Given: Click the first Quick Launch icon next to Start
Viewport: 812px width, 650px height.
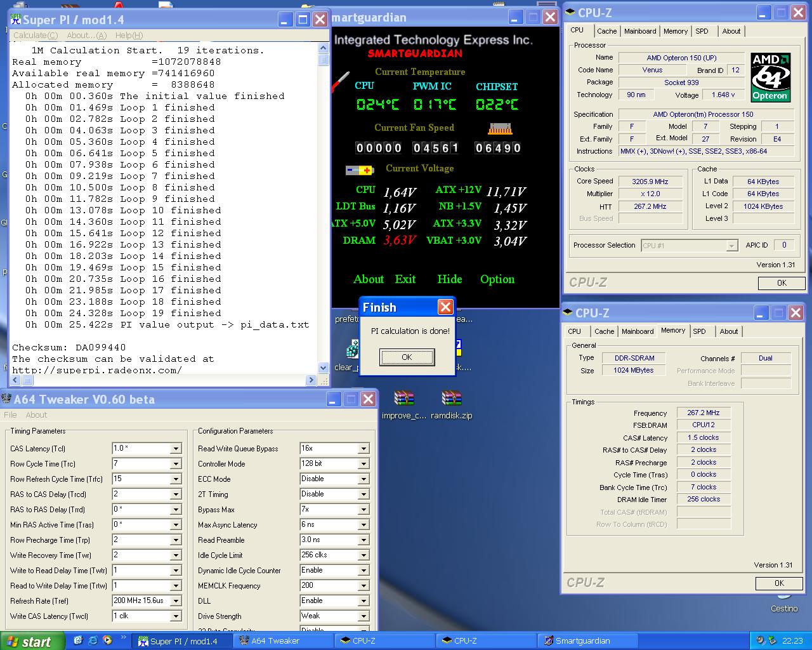Looking at the screenshot, I should tap(77, 640).
